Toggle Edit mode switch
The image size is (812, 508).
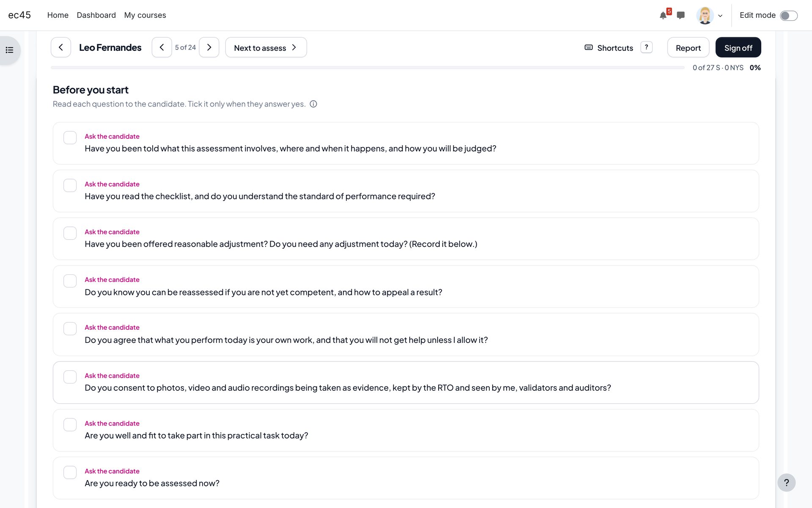[789, 16]
